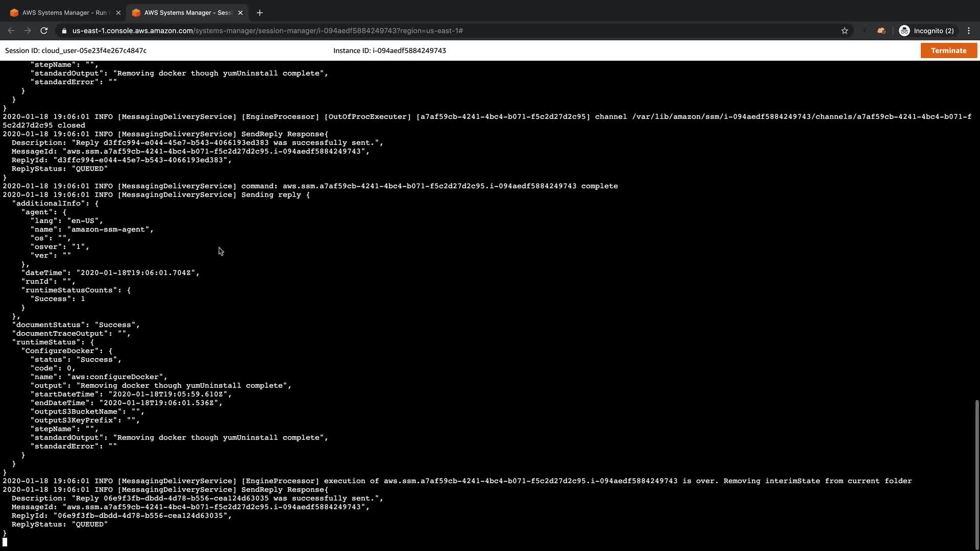Click the terminal cursor on last line

click(5, 542)
